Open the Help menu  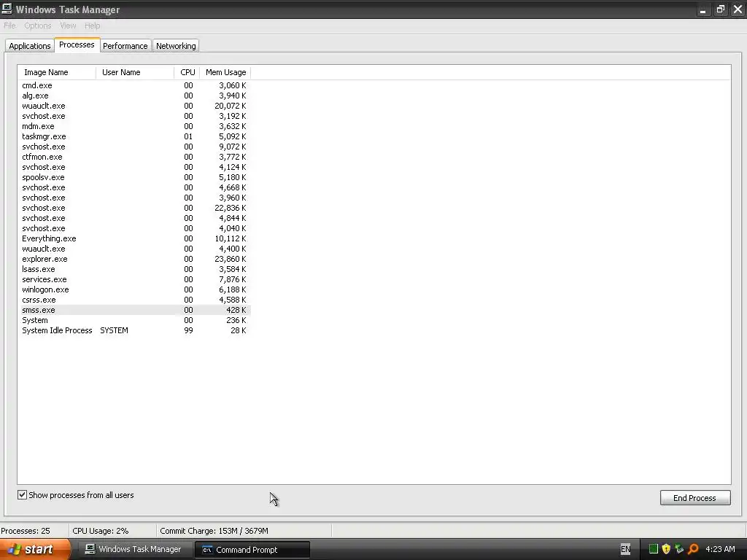coord(93,26)
